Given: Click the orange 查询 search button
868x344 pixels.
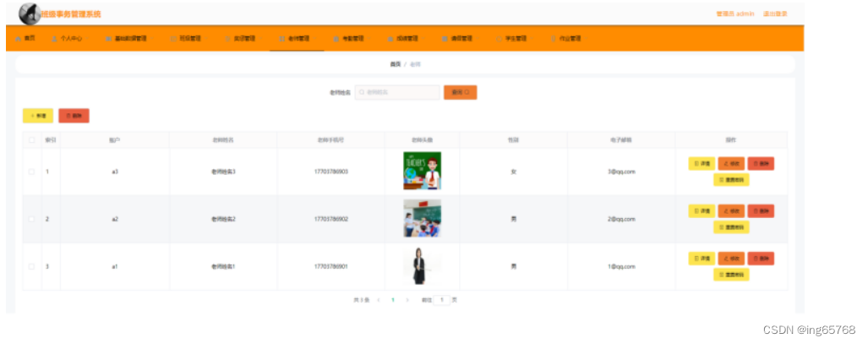Looking at the screenshot, I should (x=460, y=92).
